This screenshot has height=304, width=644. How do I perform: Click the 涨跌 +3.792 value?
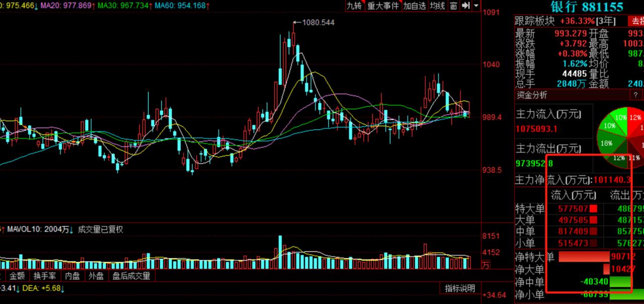[572, 44]
